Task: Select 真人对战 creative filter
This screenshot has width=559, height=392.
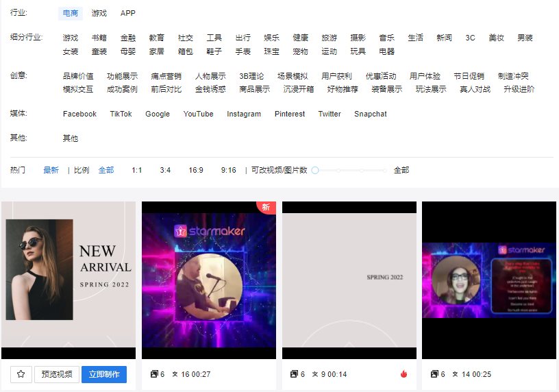Action: tap(475, 89)
